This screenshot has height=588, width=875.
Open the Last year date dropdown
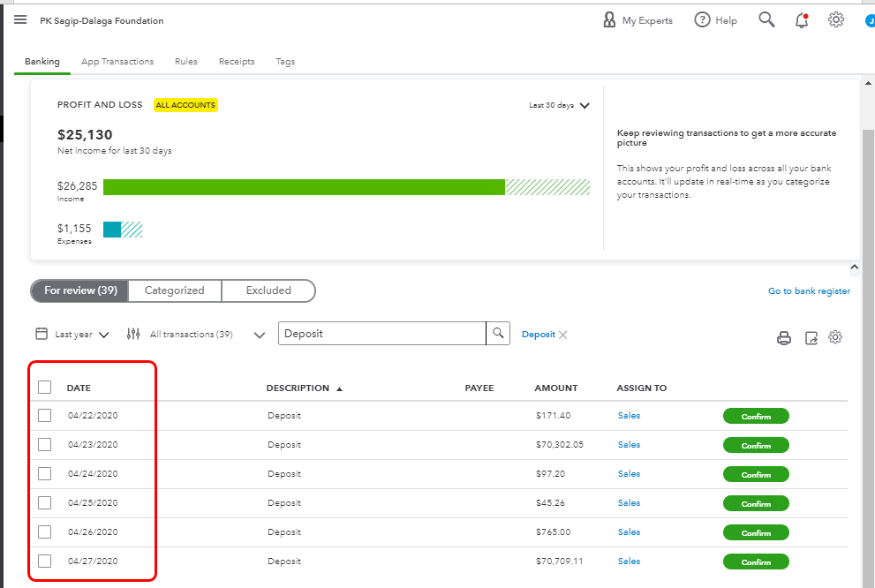point(81,334)
